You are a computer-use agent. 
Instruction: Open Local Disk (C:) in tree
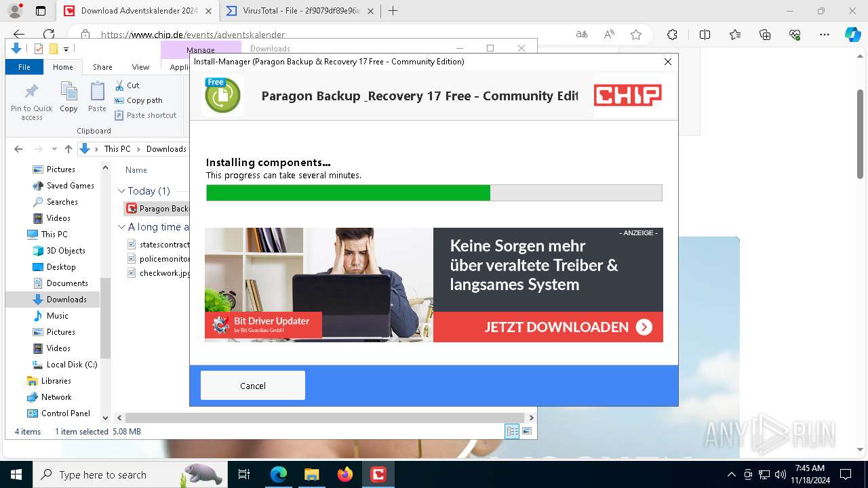pos(71,365)
